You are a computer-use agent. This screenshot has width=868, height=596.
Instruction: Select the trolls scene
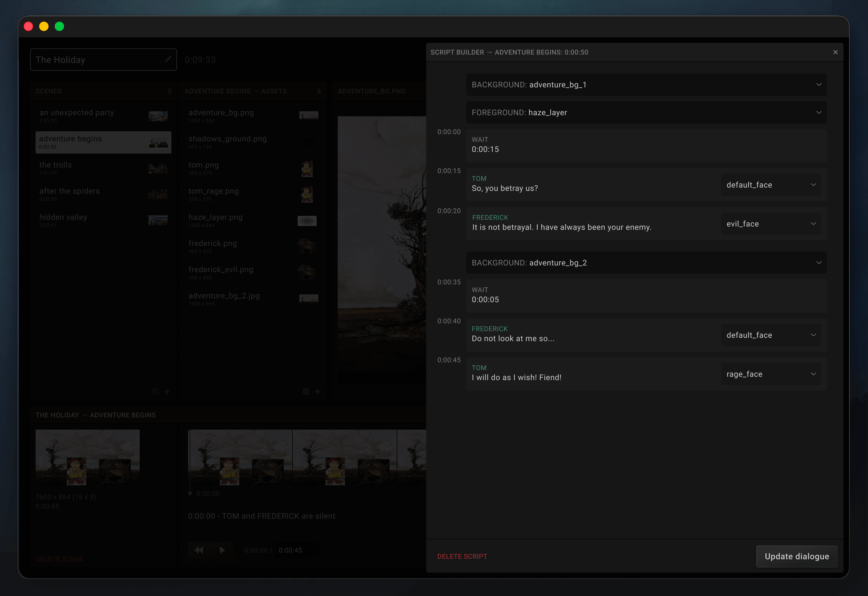103,168
